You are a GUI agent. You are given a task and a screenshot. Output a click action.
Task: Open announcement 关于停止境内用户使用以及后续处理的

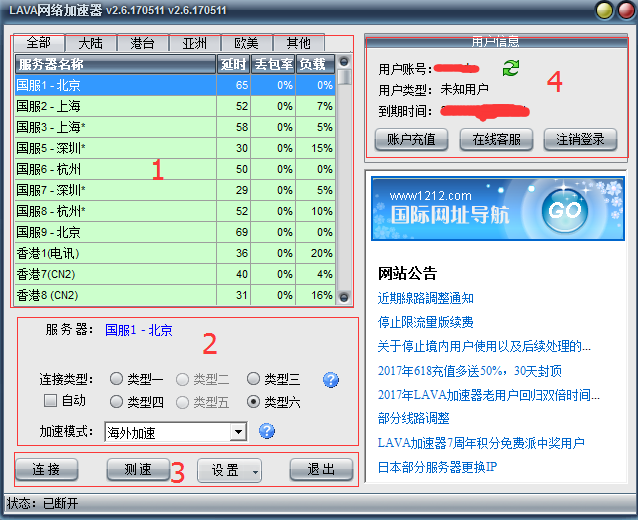click(x=484, y=346)
